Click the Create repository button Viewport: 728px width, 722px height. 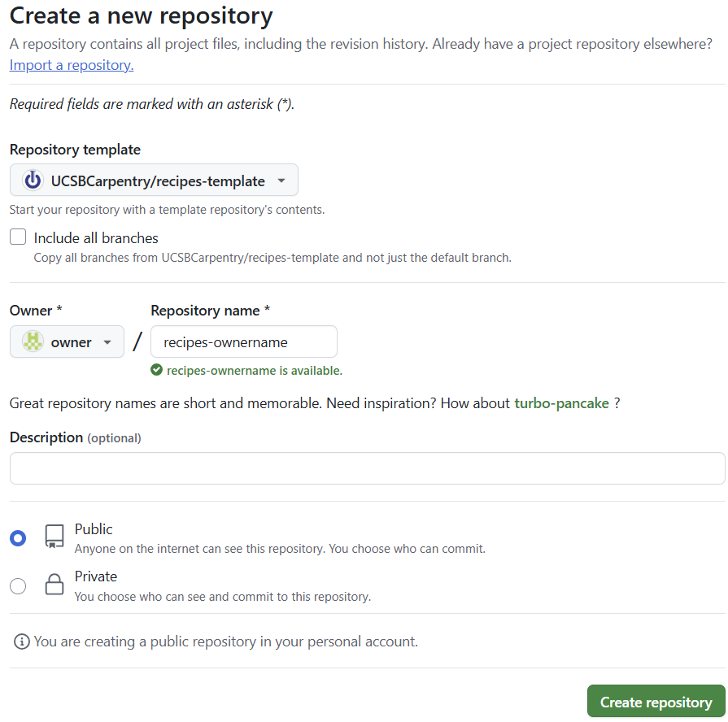point(656,701)
